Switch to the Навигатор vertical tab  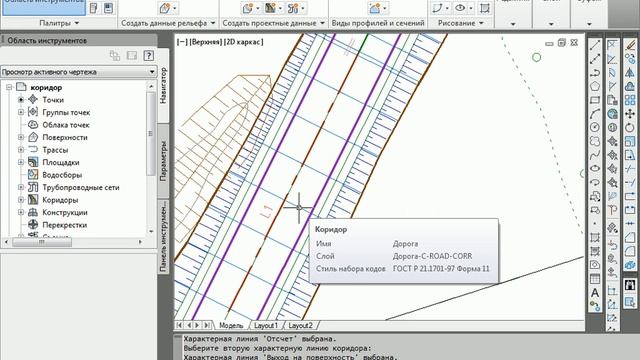163,86
